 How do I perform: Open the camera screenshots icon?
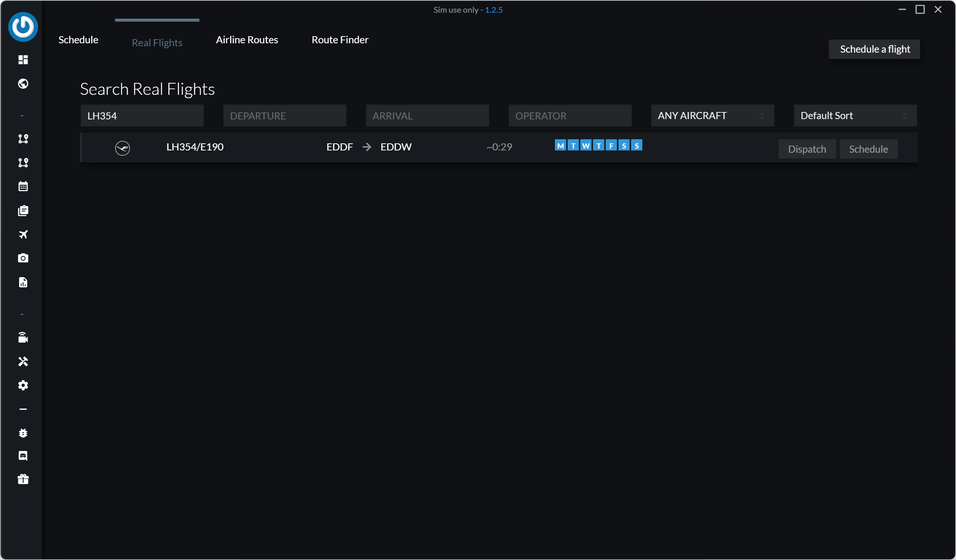tap(23, 258)
